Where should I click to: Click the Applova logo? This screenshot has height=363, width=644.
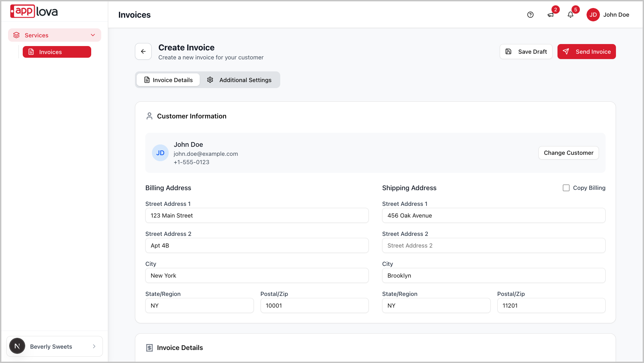(x=34, y=11)
